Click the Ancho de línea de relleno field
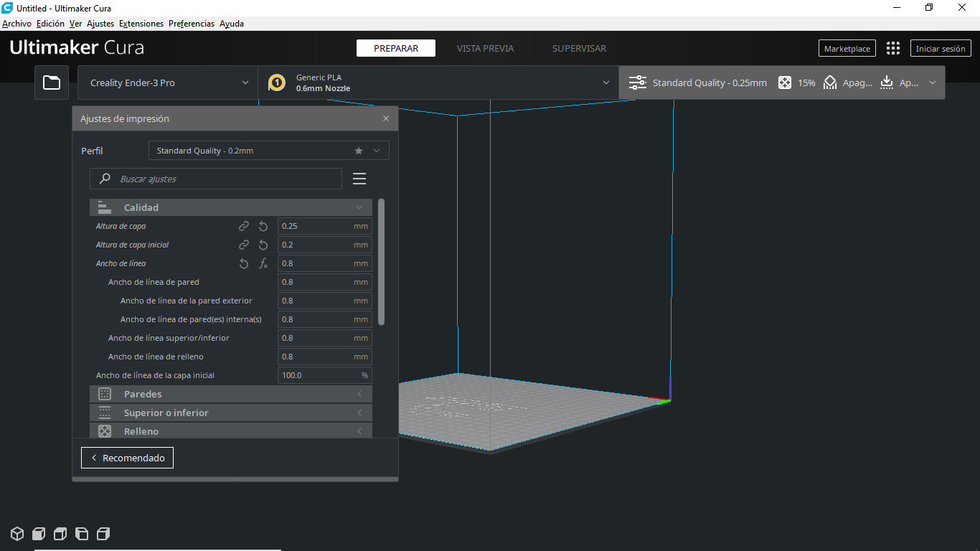Image resolution: width=980 pixels, height=551 pixels. coord(325,357)
